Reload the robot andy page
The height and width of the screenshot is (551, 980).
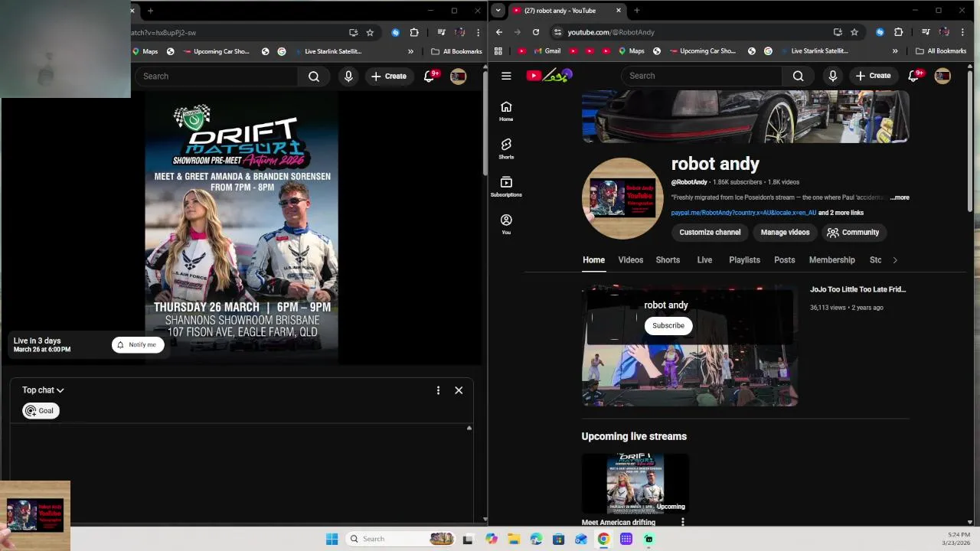click(x=536, y=32)
